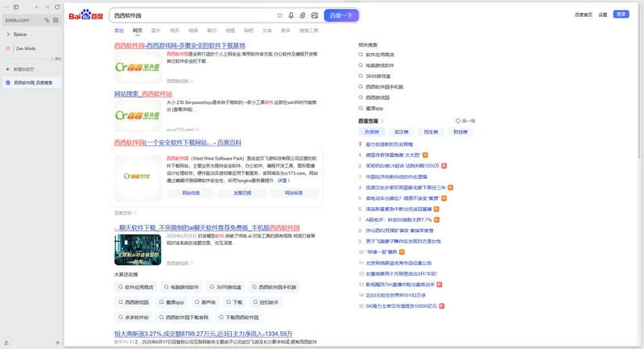Select the 民生榜 hot list tab
This screenshot has height=349, width=644.
(431, 132)
